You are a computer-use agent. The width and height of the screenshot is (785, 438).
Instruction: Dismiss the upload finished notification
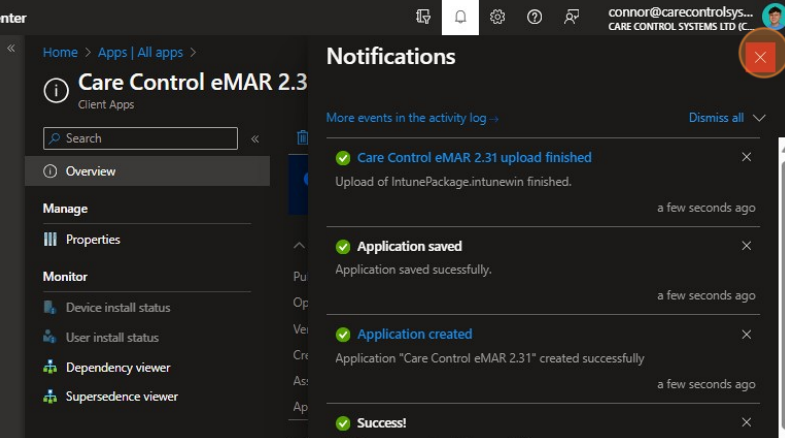pyautogui.click(x=746, y=157)
